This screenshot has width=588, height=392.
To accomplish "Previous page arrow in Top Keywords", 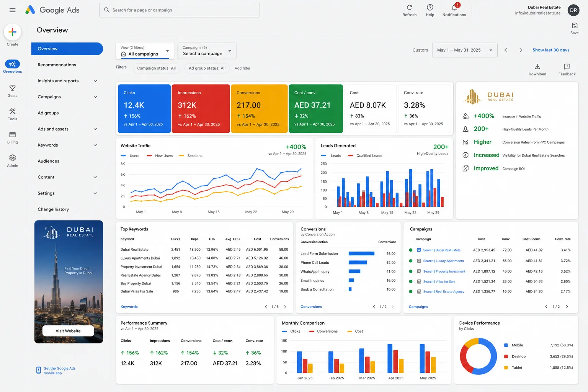I will pyautogui.click(x=266, y=307).
